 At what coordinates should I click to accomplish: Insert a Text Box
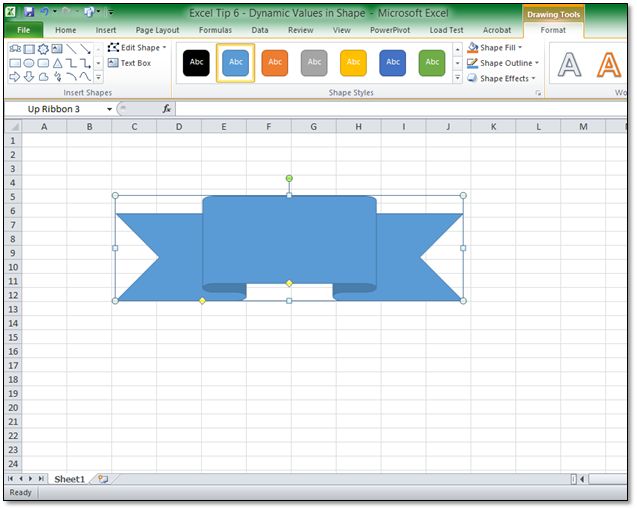click(130, 63)
